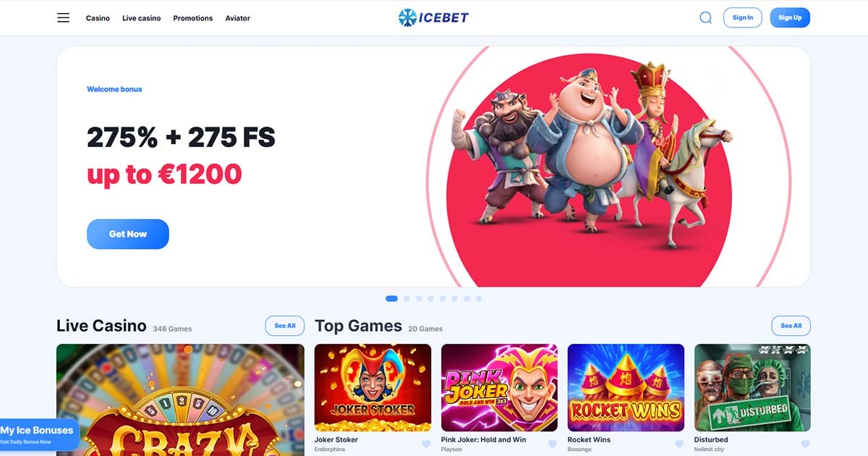Favorite Joker Stoker with heart icon
868x456 pixels.
426,444
